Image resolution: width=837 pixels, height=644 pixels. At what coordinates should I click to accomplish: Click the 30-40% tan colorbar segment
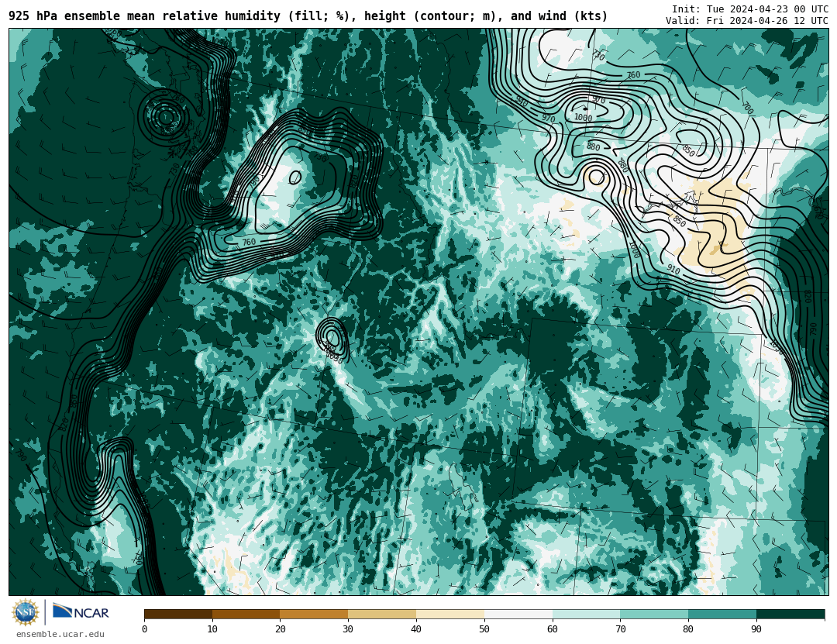pos(382,615)
